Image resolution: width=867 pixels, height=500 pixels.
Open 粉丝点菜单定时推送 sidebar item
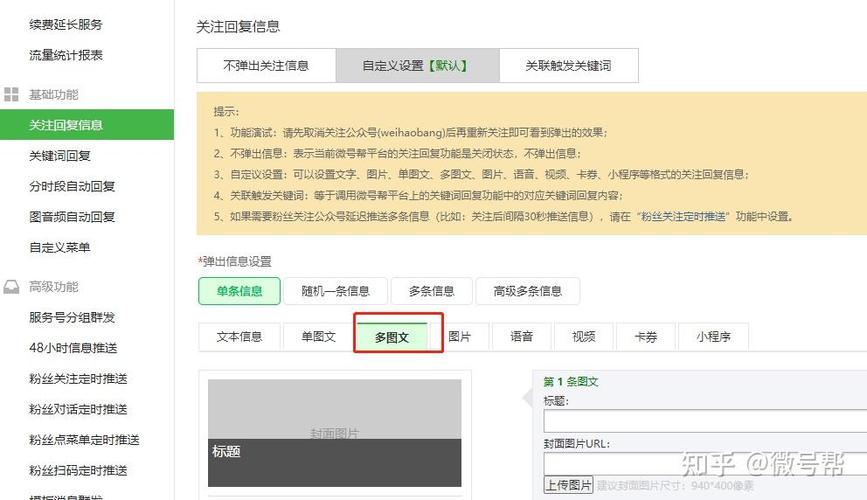[x=84, y=440]
